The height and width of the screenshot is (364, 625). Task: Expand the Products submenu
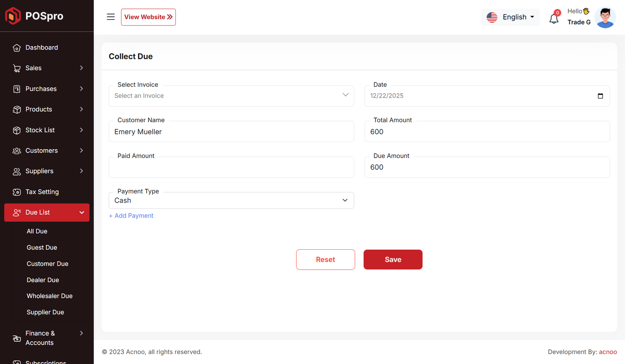click(x=81, y=109)
